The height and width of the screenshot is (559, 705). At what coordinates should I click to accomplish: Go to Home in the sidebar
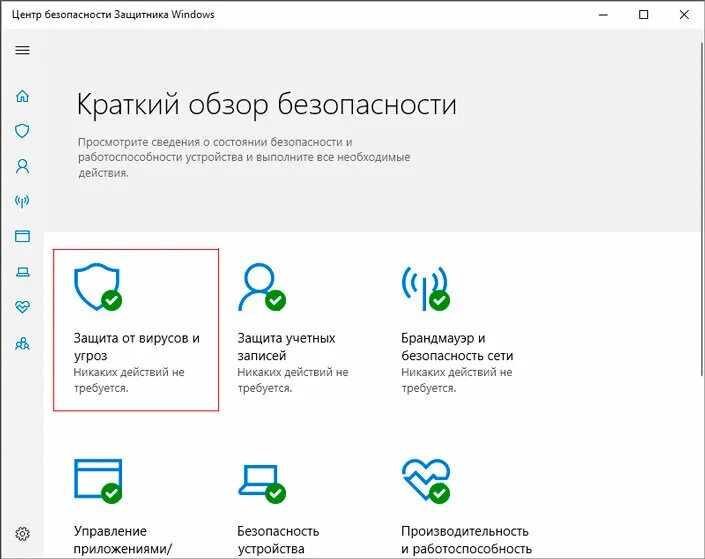pos(22,96)
